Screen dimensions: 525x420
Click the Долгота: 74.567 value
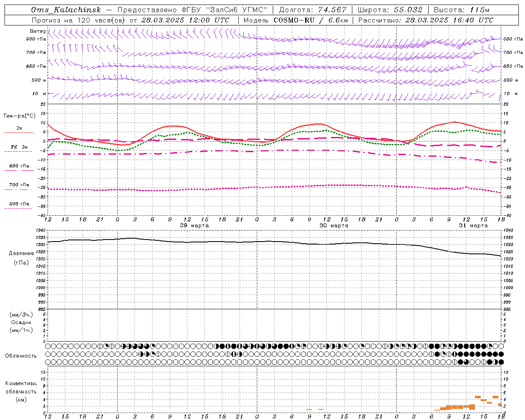click(313, 10)
